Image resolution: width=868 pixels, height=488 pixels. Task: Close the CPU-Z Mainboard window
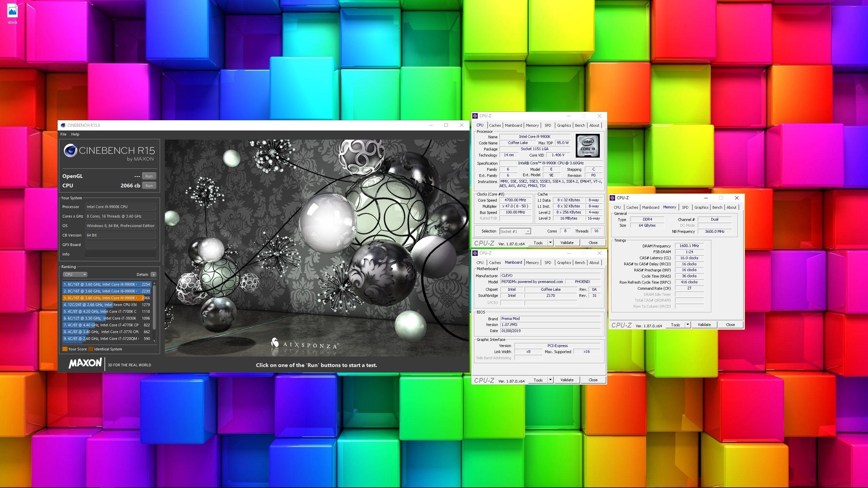(599, 253)
